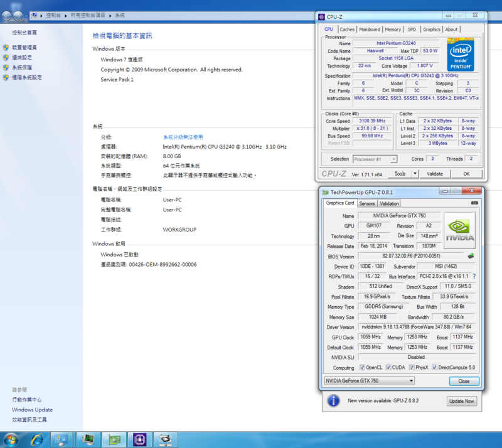Viewport: 502px width, 448px height.
Task: Click the Intel Pentium logo in CPU-Z
Action: tap(461, 55)
